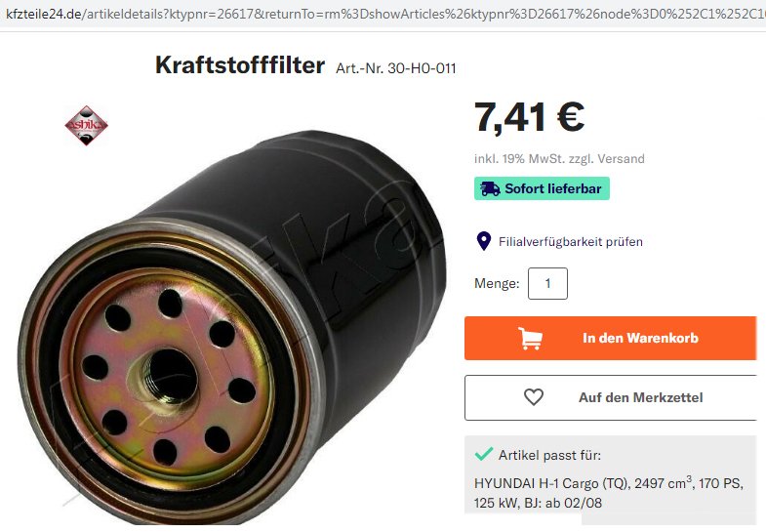The image size is (766, 532).
Task: Click the 7,41 € price
Action: click(530, 117)
